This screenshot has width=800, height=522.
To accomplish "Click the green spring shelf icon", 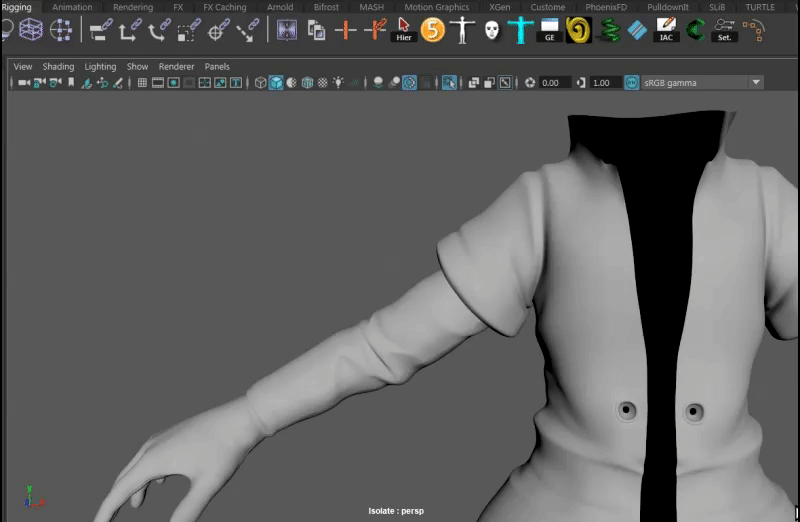I will pos(609,30).
